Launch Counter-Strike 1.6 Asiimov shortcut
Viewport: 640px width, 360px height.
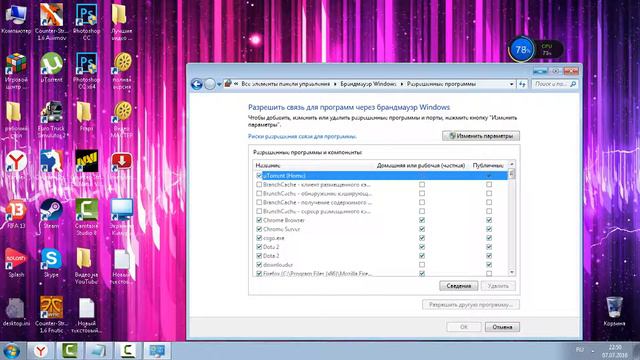[x=51, y=22]
